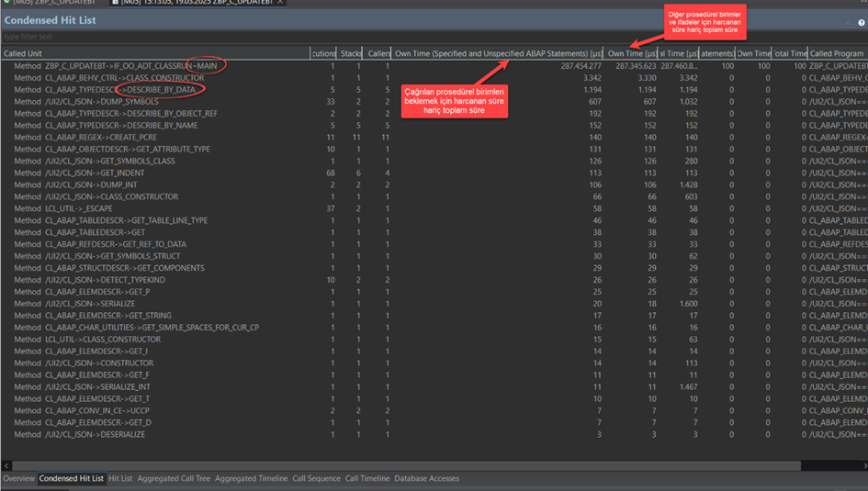This screenshot has height=491, width=868.
Task: Select the Aggregated Timeline tab
Action: (251, 478)
